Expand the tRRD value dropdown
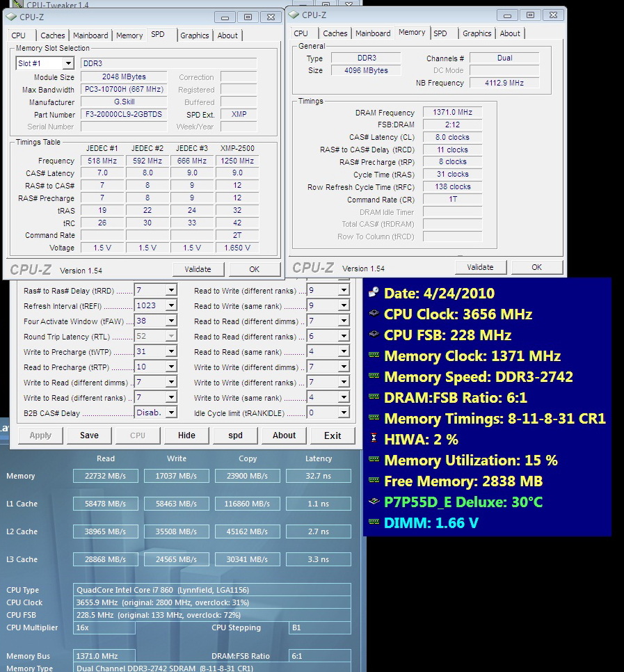 coord(171,290)
